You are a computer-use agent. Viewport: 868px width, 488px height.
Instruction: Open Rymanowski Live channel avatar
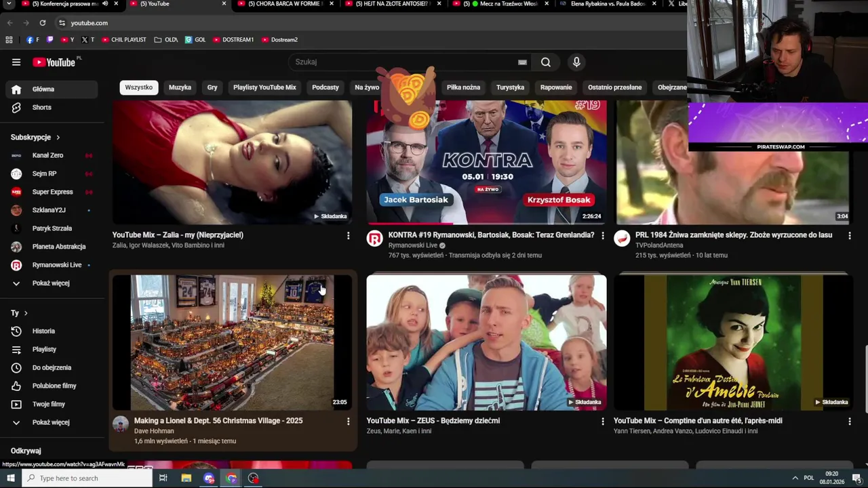point(374,238)
